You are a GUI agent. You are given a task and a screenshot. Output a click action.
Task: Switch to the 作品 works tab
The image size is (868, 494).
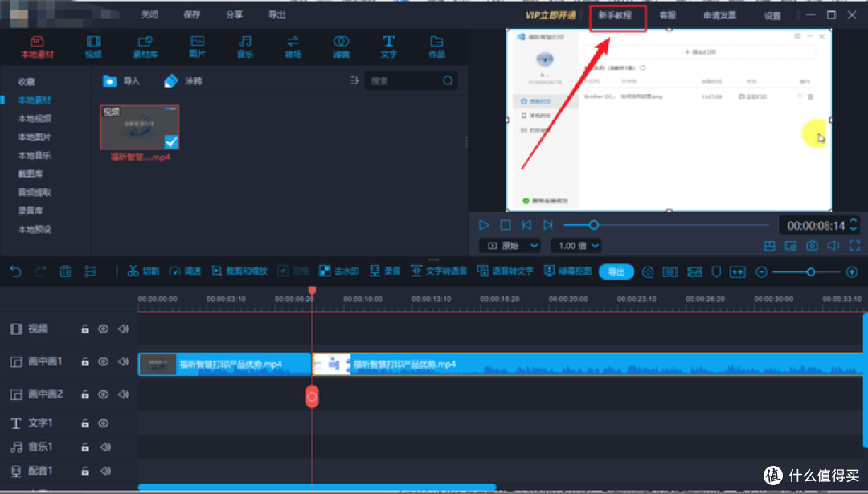(x=436, y=47)
